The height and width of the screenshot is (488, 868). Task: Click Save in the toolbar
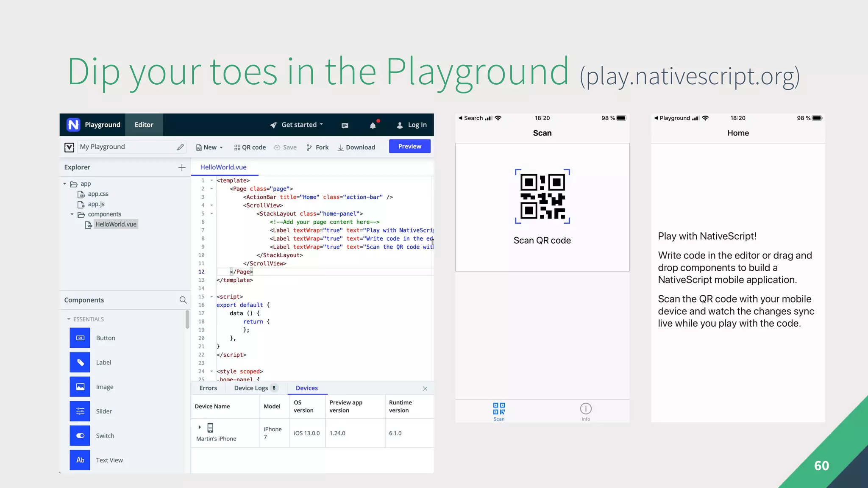point(285,147)
